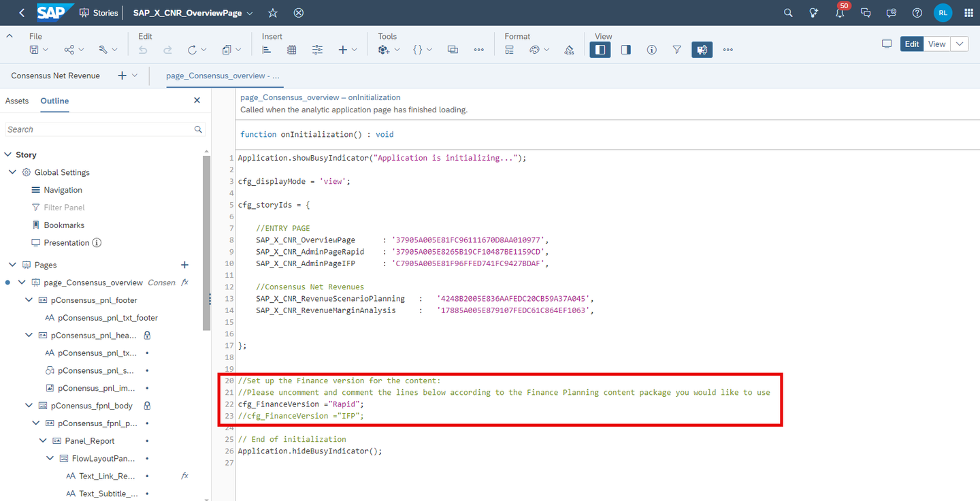Collapse the Pages tree node
The width and height of the screenshot is (980, 501).
pyautogui.click(x=13, y=265)
